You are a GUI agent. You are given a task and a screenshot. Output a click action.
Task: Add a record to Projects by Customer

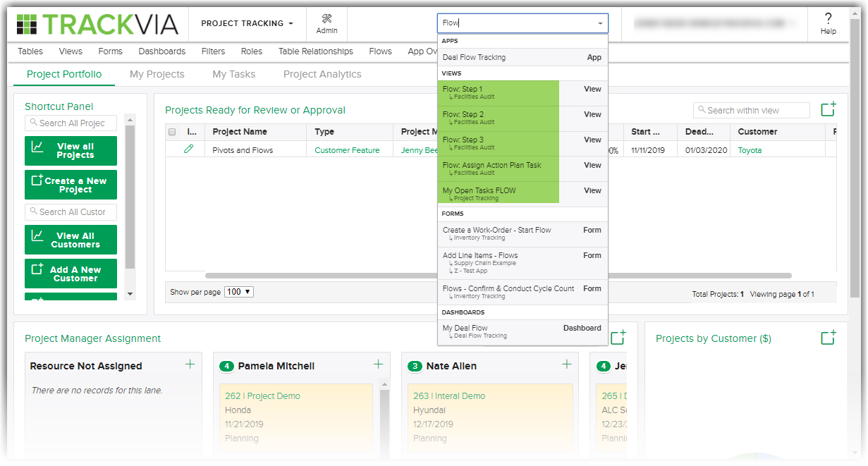tap(828, 338)
